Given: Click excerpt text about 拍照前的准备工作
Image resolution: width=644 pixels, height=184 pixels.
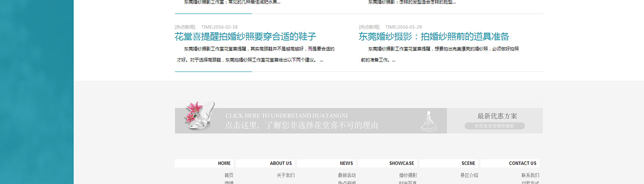Looking at the screenshot, I should (x=439, y=54).
